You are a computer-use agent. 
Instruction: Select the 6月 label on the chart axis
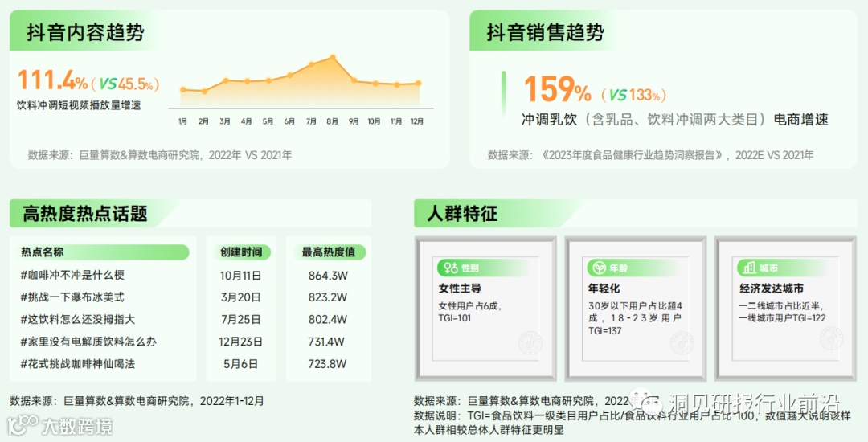289,121
